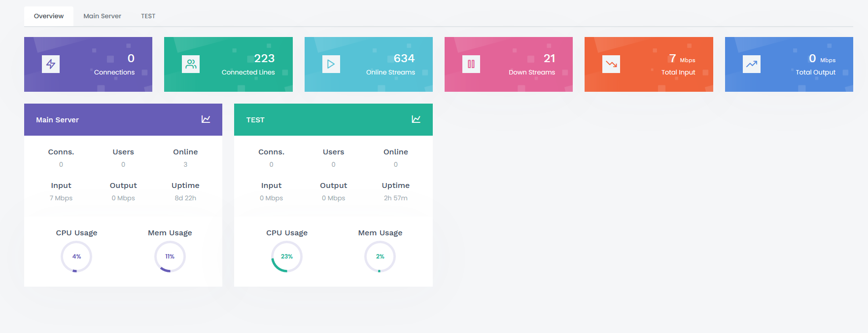Click the Connected Lines users icon
Viewport: 868px width, 333px height.
pos(191,64)
